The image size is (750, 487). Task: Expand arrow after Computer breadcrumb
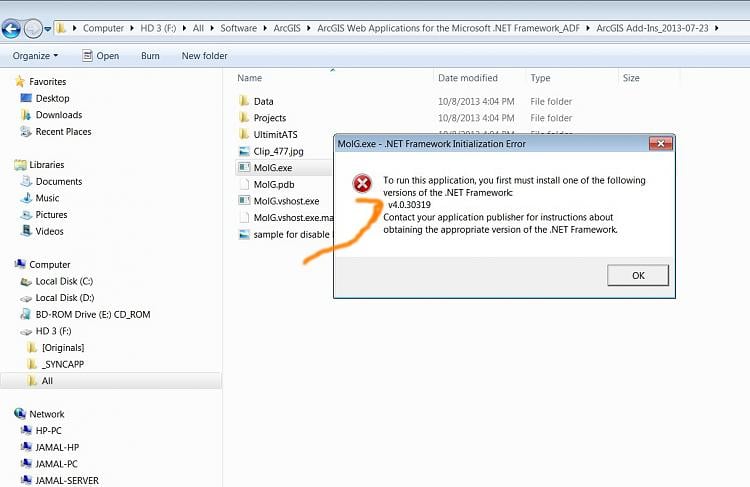(132, 28)
